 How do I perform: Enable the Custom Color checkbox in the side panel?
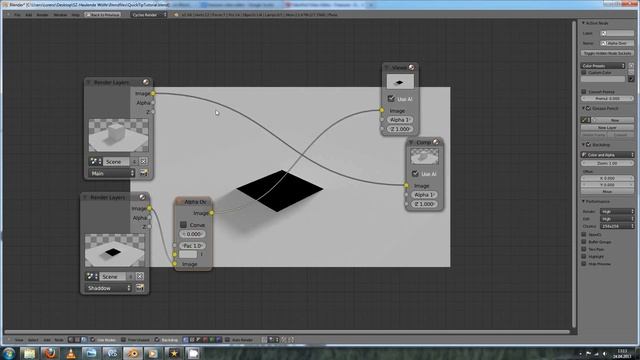point(584,73)
